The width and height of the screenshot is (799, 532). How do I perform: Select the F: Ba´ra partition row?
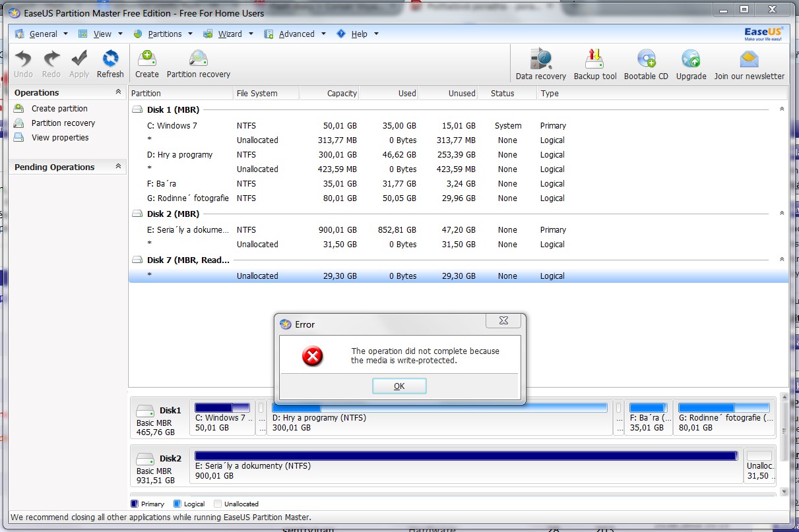click(x=459, y=184)
